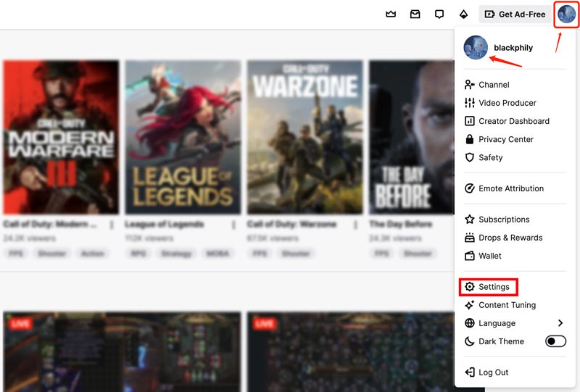Image resolution: width=580 pixels, height=392 pixels.
Task: Open Subscriptions from the menu
Action: tap(515, 220)
